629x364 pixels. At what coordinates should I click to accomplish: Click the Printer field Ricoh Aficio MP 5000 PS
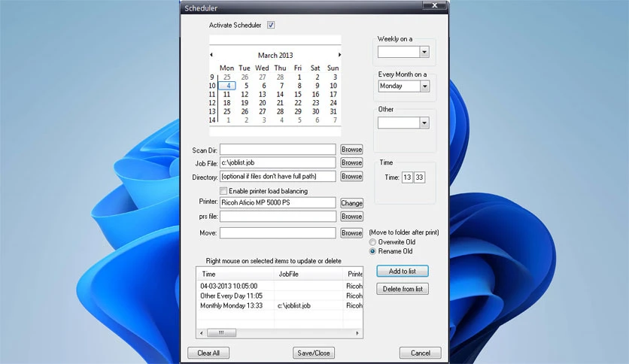click(x=278, y=203)
